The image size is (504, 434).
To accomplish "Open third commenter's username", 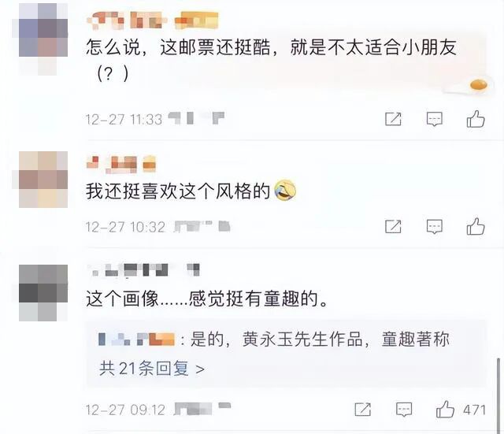I will (143, 270).
